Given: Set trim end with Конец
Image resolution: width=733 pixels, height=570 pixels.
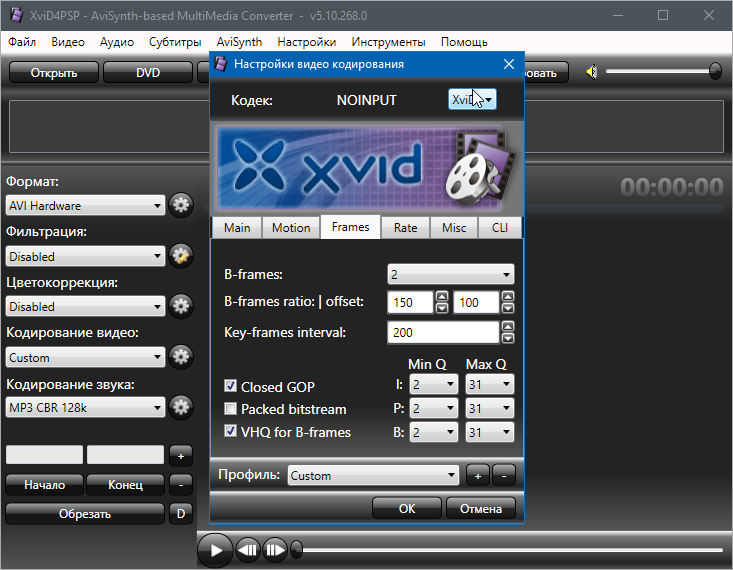Looking at the screenshot, I should click(125, 484).
